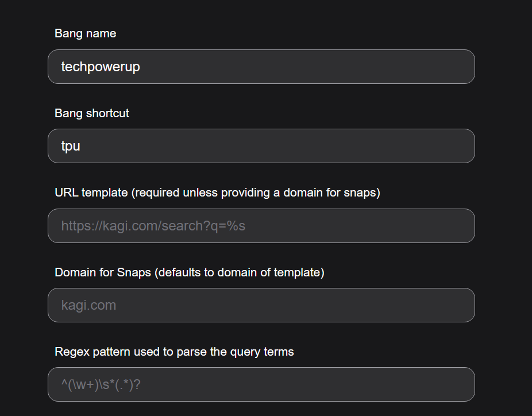Focus the Bang shortcut input field
Screen dimensions: 532x416
[261, 146]
